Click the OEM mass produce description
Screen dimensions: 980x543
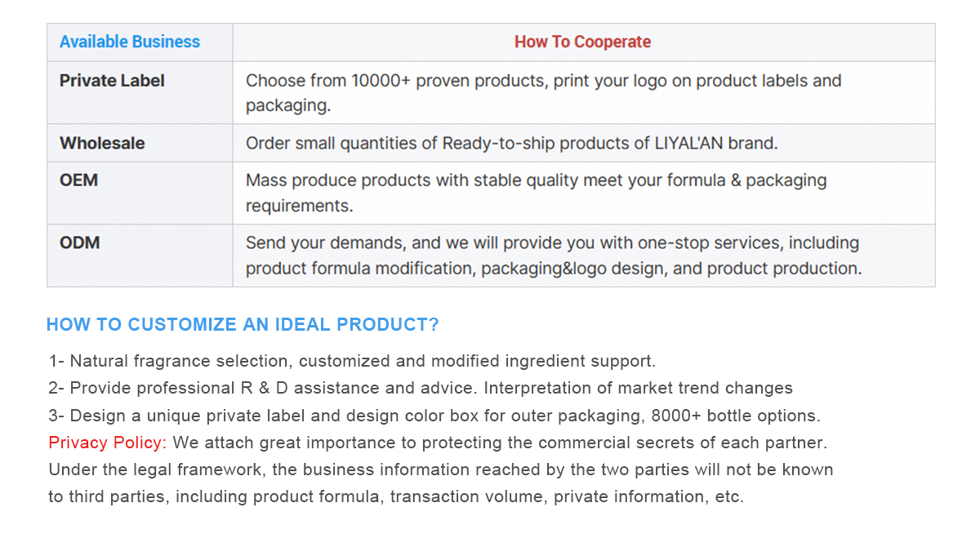pos(537,193)
